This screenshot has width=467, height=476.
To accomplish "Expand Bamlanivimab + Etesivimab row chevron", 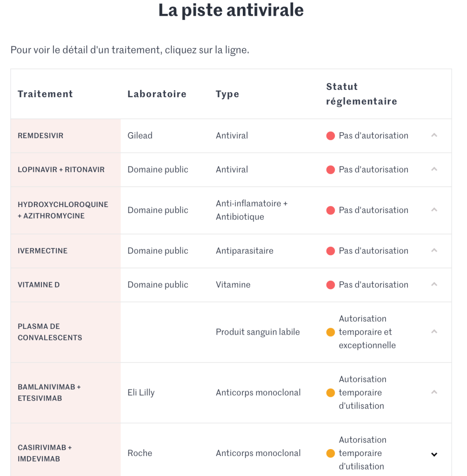I will pos(434,392).
